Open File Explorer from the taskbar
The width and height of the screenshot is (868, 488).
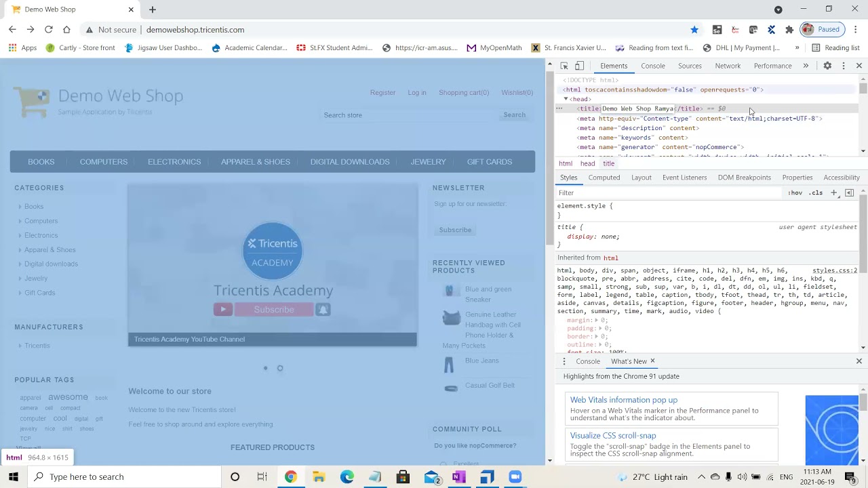pos(319,477)
